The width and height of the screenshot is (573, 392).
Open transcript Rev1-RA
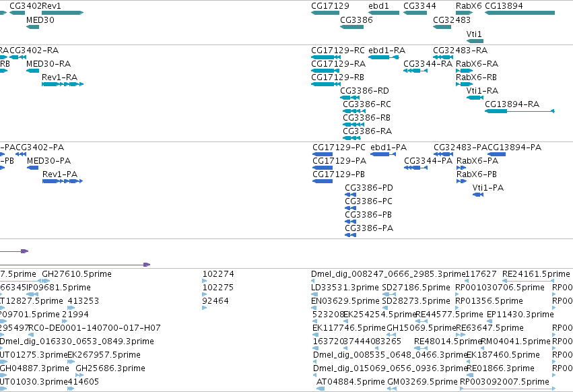pos(59,77)
